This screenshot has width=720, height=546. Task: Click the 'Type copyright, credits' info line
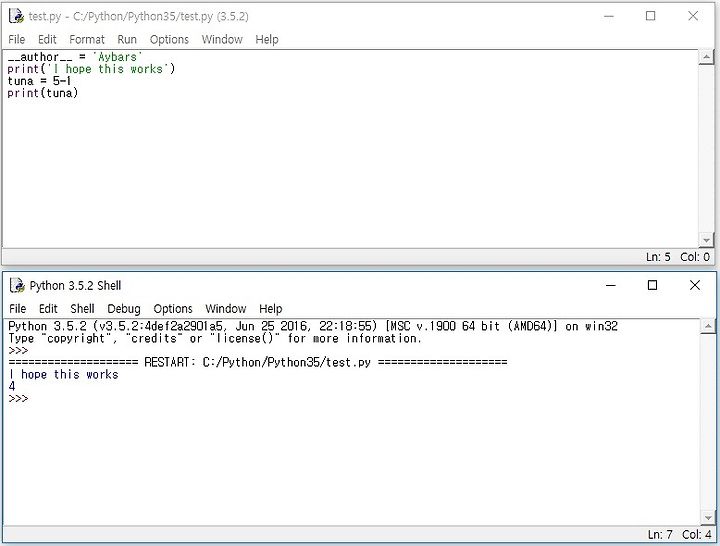coord(215,338)
